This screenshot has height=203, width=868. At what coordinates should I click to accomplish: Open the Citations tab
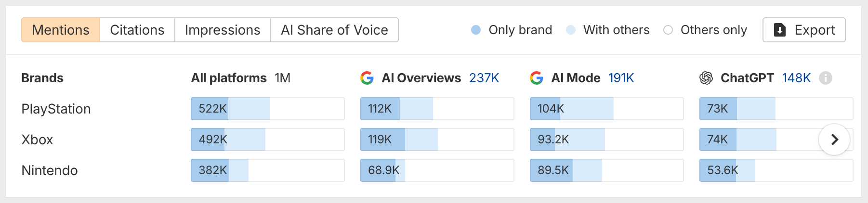tap(137, 30)
